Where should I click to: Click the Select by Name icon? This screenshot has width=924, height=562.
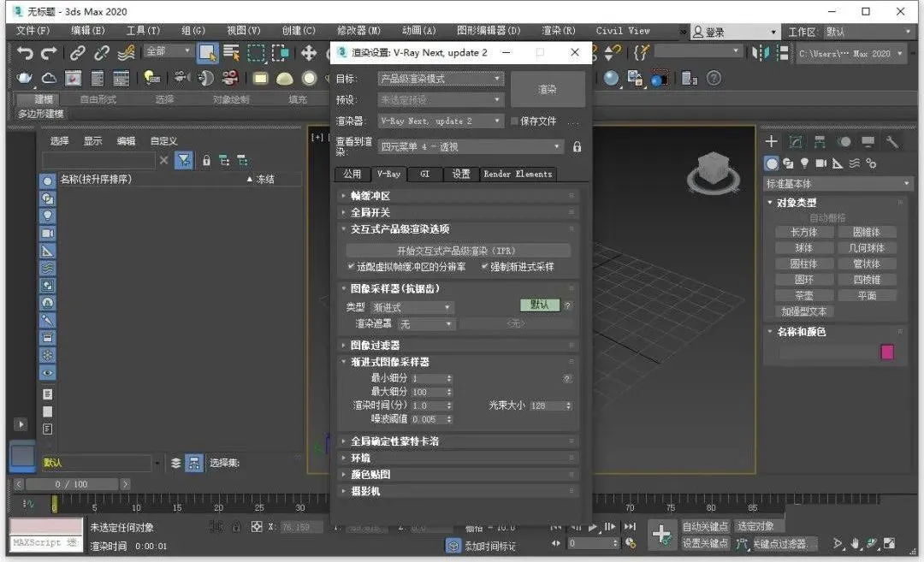(231, 53)
